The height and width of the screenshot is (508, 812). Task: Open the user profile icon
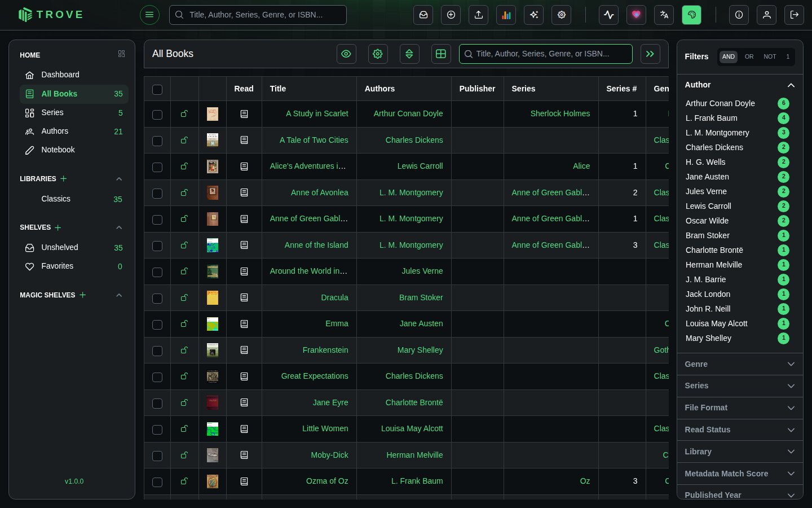[x=767, y=15]
